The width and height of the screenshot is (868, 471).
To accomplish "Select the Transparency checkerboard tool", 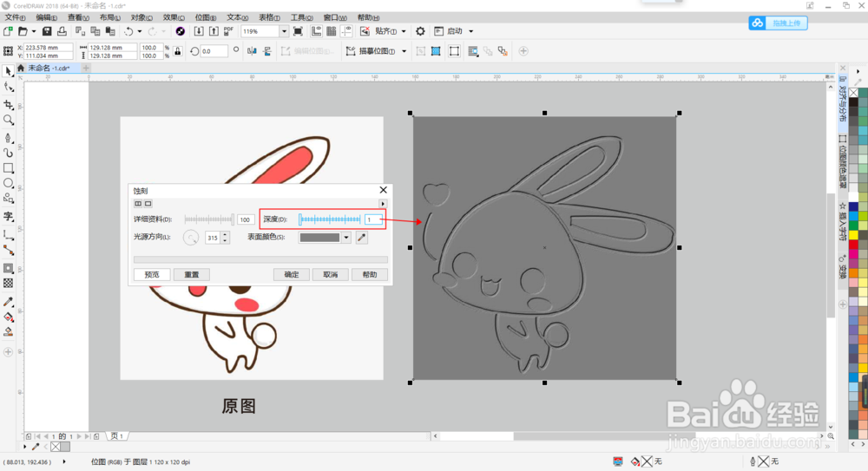I will tap(9, 284).
